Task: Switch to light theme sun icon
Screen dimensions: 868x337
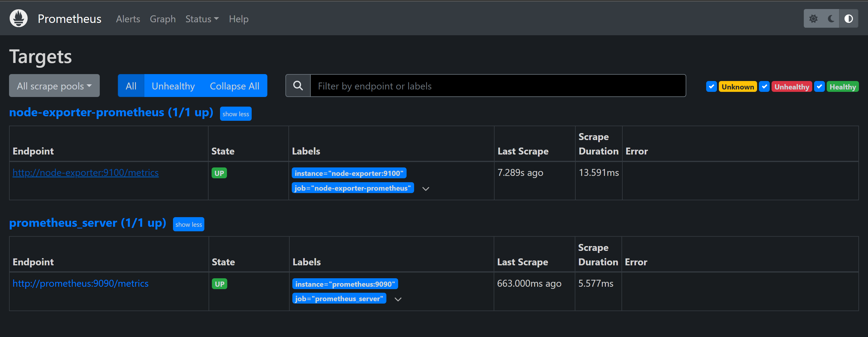Action: point(813,19)
